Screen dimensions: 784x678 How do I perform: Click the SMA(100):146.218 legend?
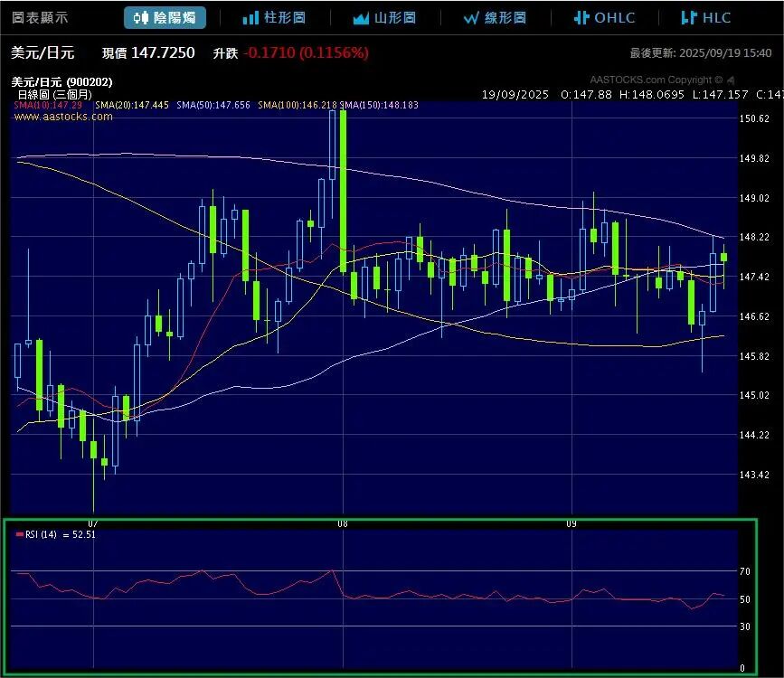coord(298,105)
